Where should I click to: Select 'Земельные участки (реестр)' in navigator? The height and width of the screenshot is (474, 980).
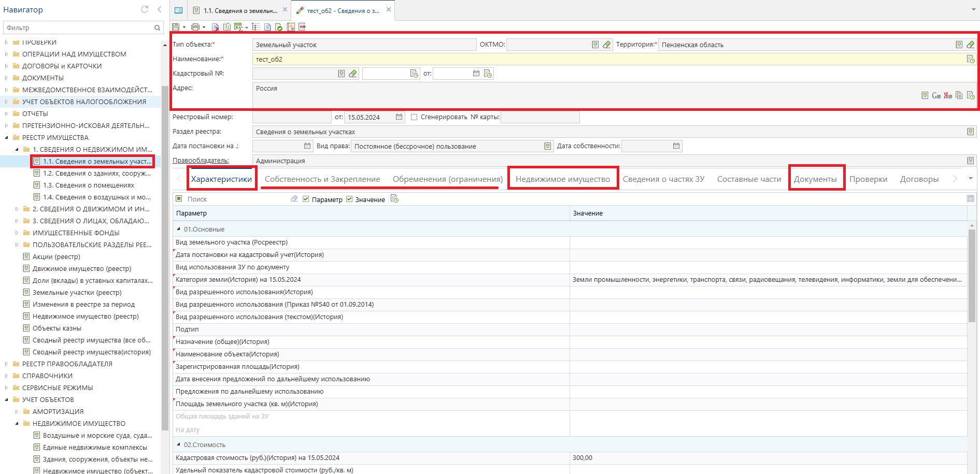coord(77,293)
